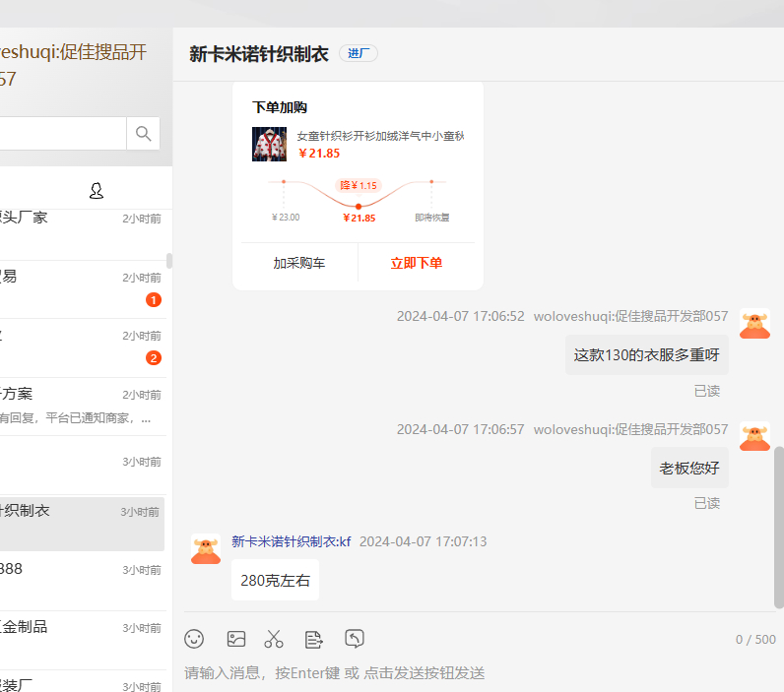784x692 pixels.
Task: Click the seller's avatar beside 280克左右
Action: 206,549
